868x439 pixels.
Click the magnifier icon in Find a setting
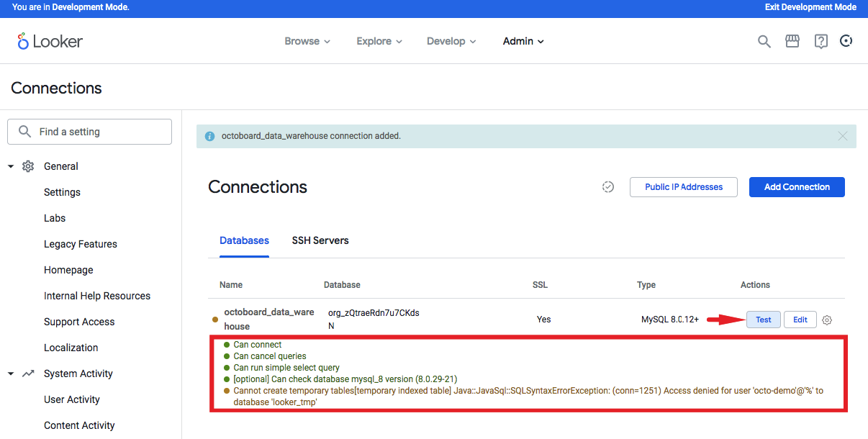click(24, 132)
